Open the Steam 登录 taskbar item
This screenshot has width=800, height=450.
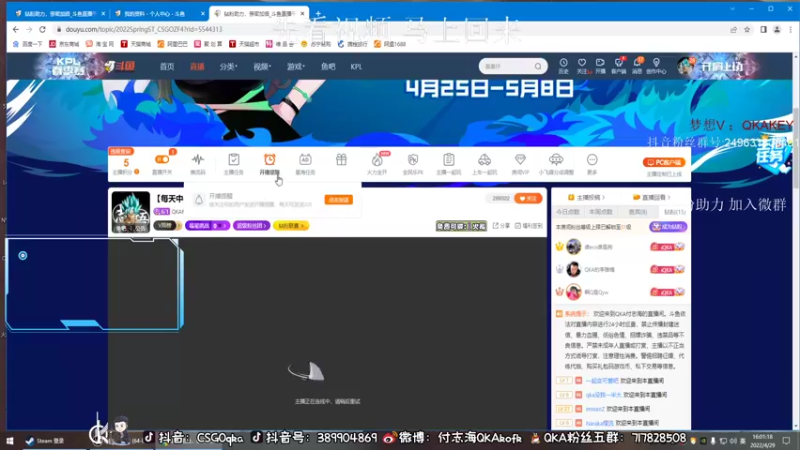tap(45, 441)
